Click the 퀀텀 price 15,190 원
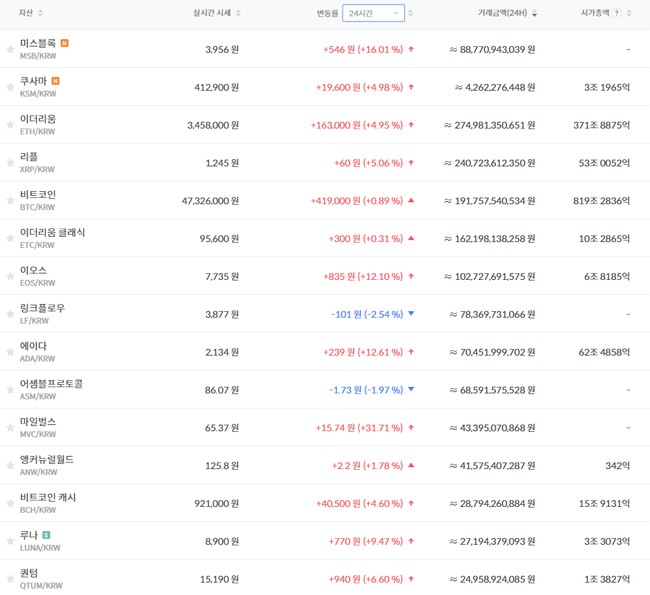This screenshot has width=650, height=595. pyautogui.click(x=219, y=579)
